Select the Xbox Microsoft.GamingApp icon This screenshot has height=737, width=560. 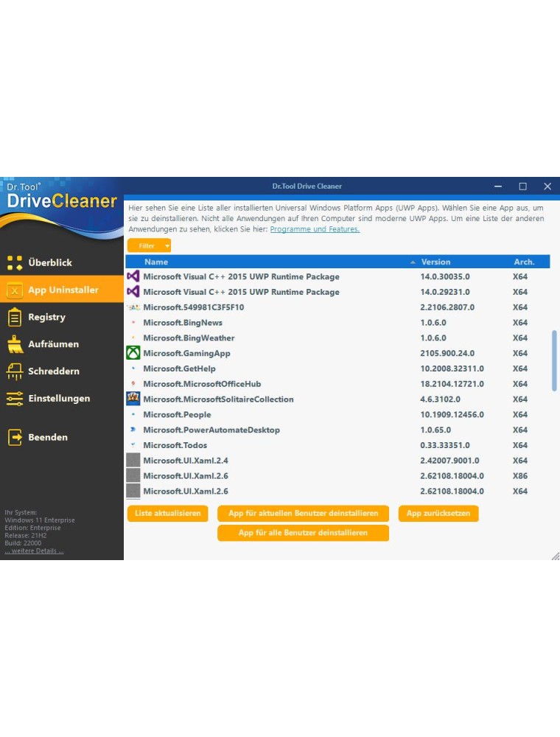click(133, 353)
